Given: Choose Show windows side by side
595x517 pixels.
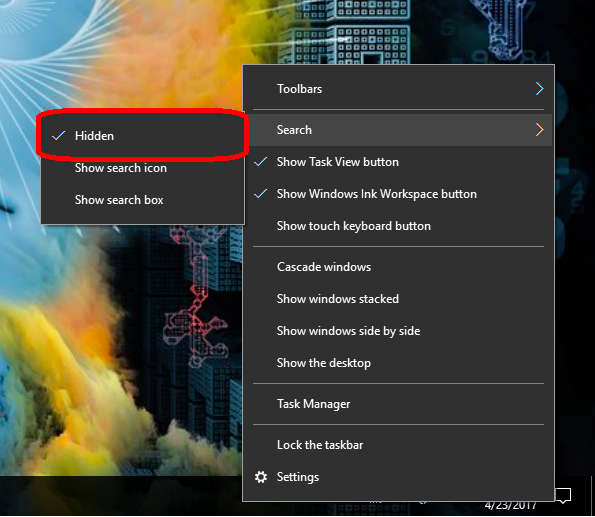Looking at the screenshot, I should [x=398, y=331].
